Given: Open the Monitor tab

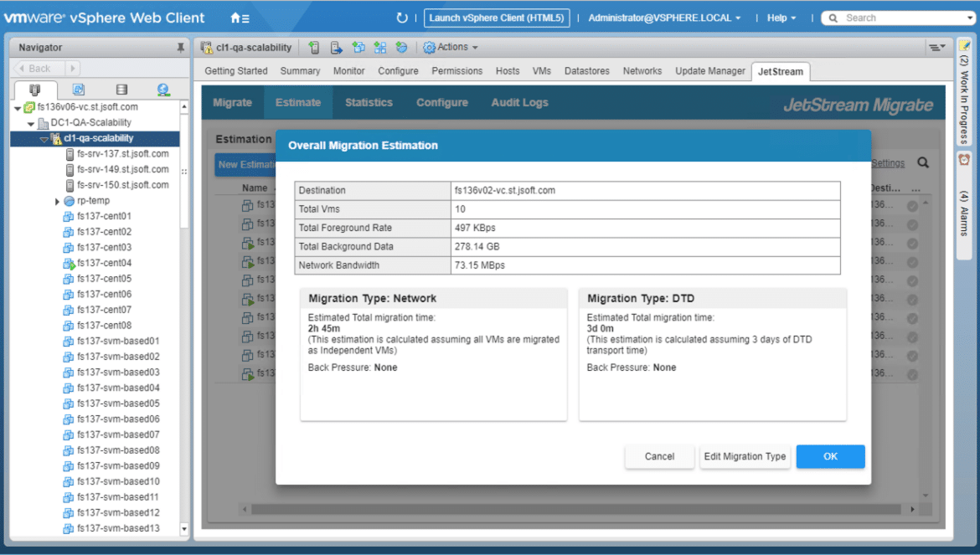Looking at the screenshot, I should [348, 71].
